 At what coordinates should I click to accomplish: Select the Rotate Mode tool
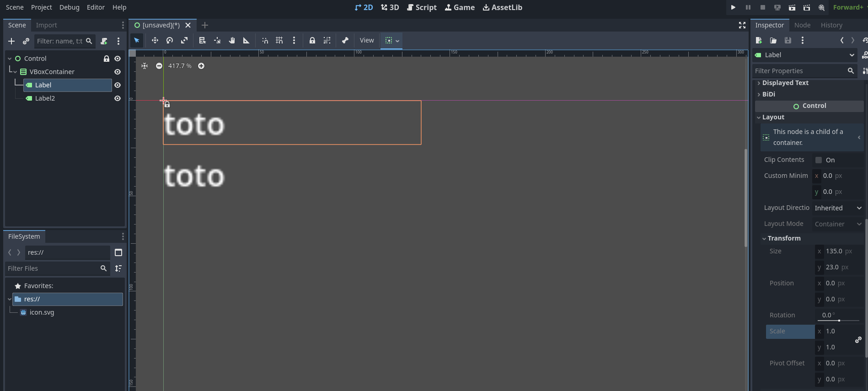[170, 41]
